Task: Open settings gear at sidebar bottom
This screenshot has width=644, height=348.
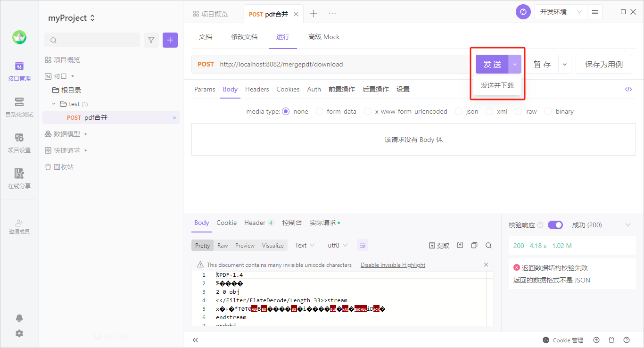Action: 19,333
